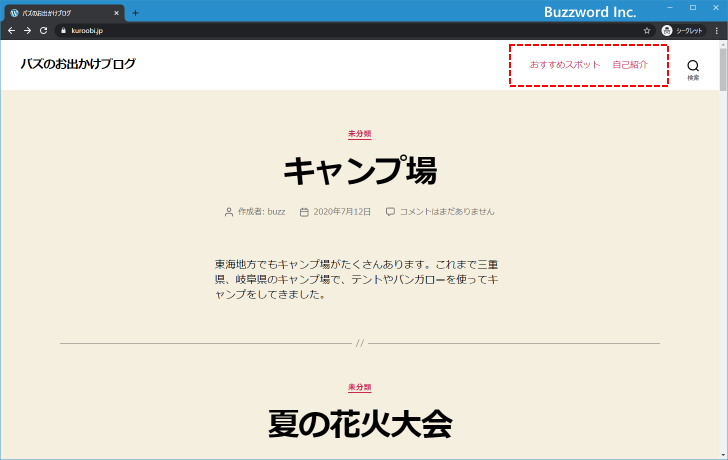Viewport: 728px width, 460px height.
Task: Click the vertical scrollbar thumb
Action: click(723, 70)
